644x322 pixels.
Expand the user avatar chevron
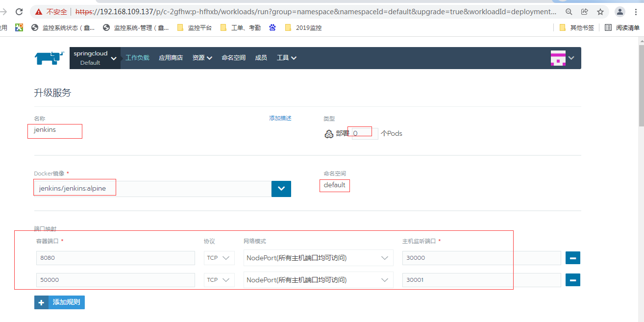(571, 58)
